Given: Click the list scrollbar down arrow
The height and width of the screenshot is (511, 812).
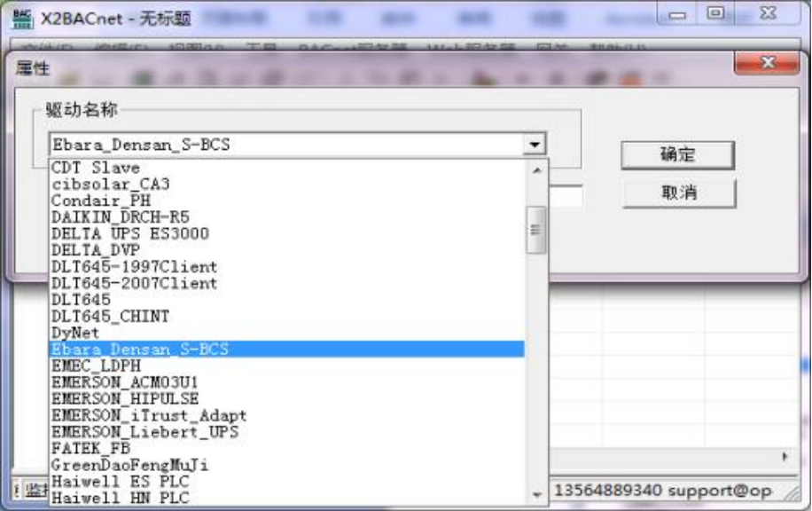Looking at the screenshot, I should tap(537, 495).
